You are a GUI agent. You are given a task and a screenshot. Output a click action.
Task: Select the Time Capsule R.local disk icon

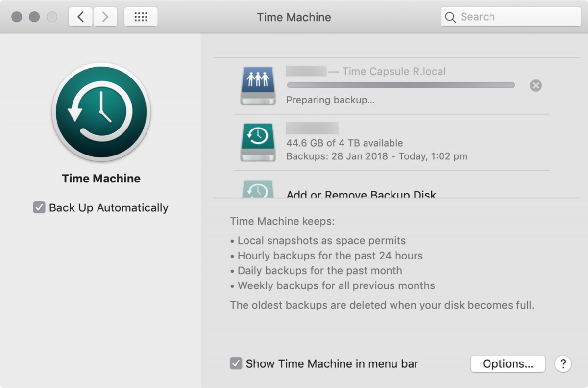[258, 84]
